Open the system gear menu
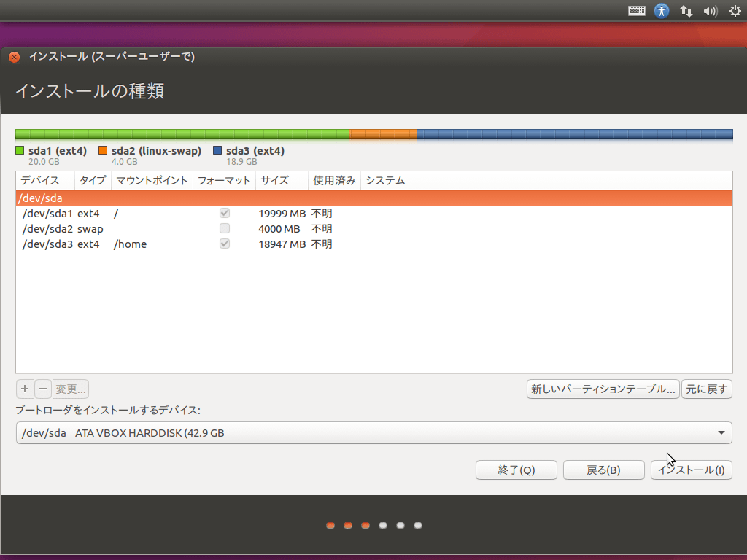 tap(735, 11)
